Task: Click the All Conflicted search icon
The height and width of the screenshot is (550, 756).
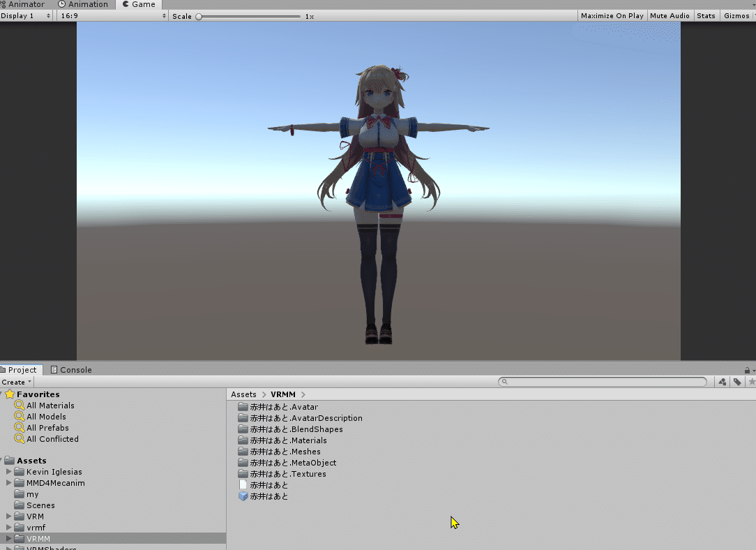Action: [20, 438]
